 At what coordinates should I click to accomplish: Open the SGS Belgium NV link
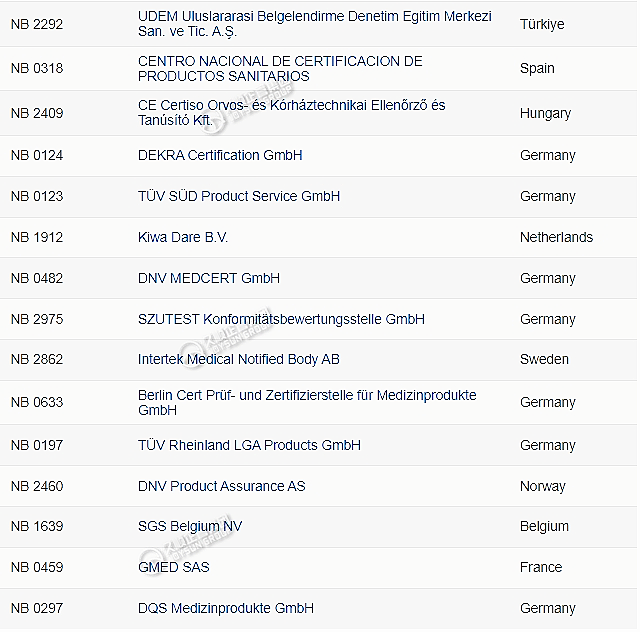point(190,526)
